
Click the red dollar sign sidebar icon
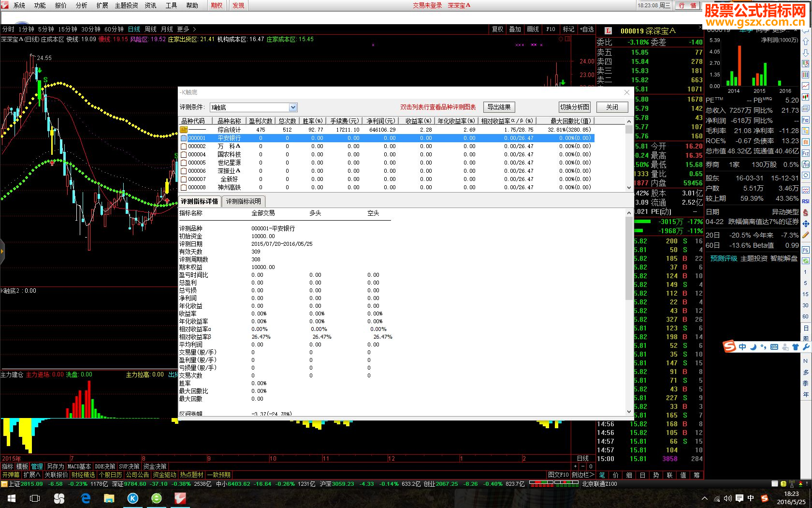[806, 212]
